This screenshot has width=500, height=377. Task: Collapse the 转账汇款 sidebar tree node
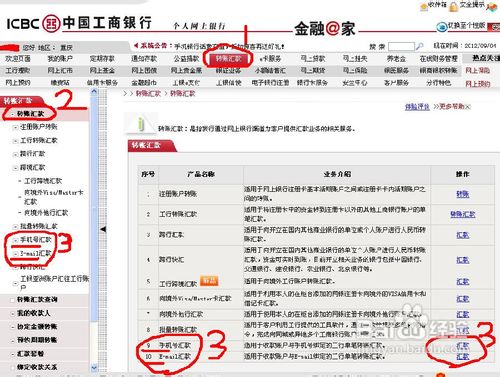12,114
